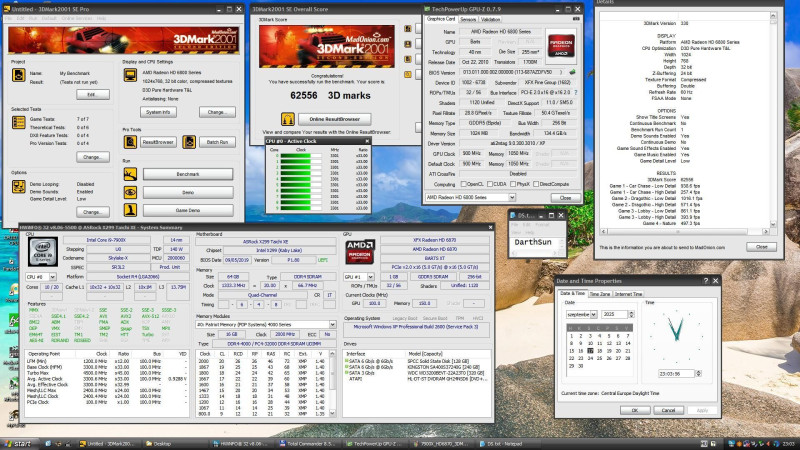Click the time stepper arrows under the clock
The image size is (800, 450).
(698, 373)
